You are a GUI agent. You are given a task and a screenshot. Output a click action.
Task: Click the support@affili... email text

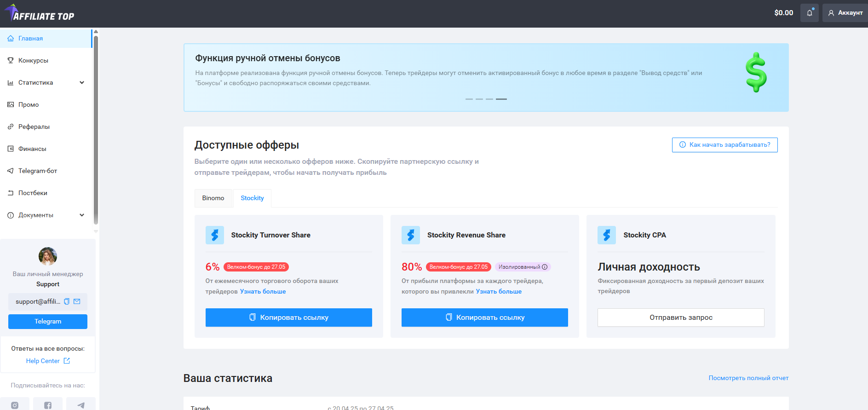click(38, 301)
